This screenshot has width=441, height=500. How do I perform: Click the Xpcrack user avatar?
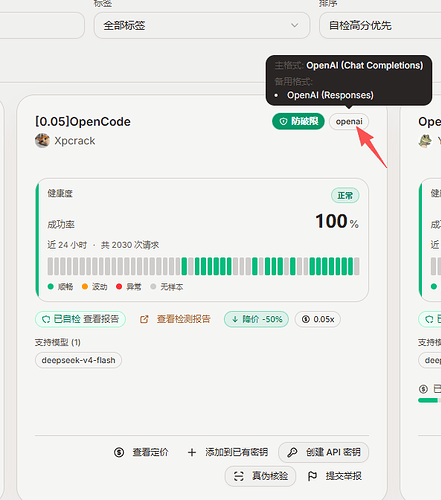[x=42, y=141]
